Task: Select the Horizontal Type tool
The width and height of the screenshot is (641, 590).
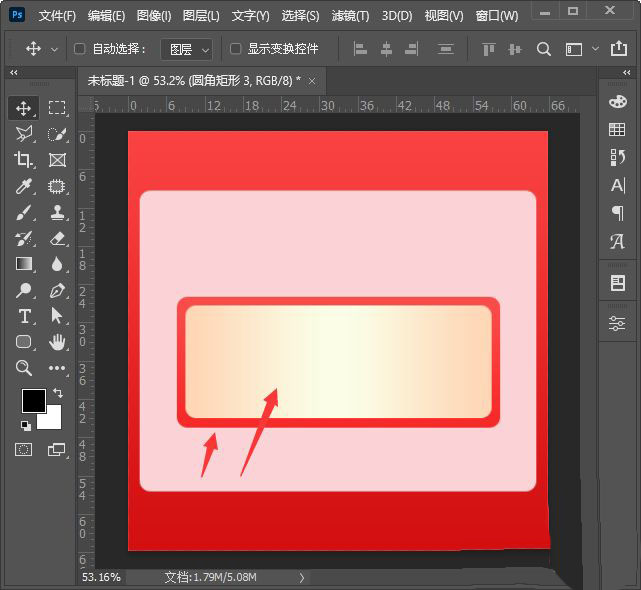Action: (x=25, y=316)
